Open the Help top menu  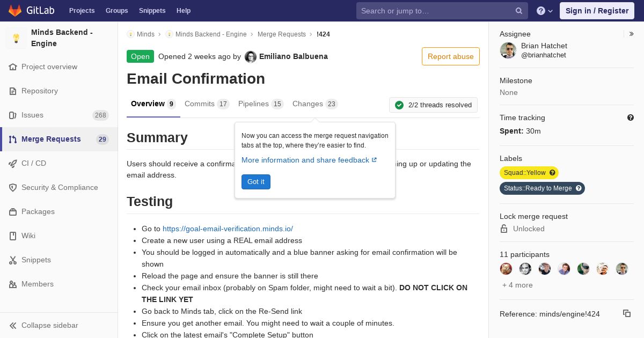pos(184,11)
